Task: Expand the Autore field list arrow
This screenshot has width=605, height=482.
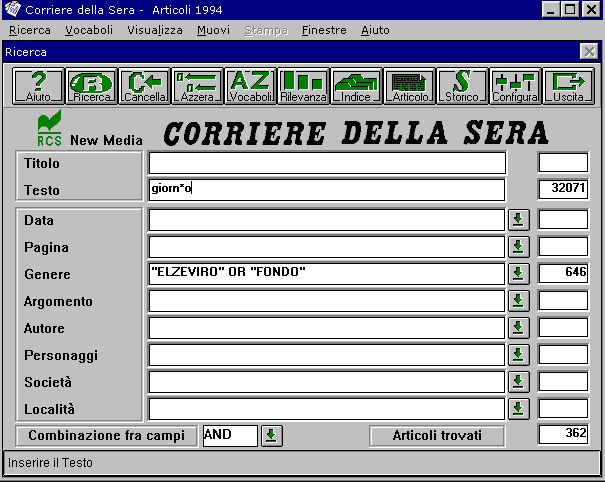Action: 519,328
